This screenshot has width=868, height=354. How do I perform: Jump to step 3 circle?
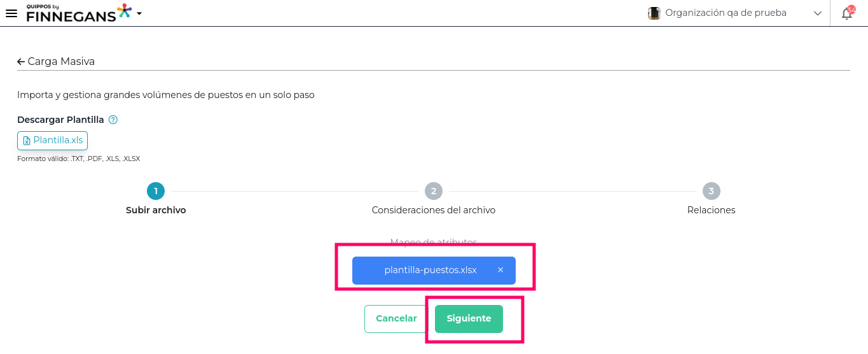[x=711, y=191]
